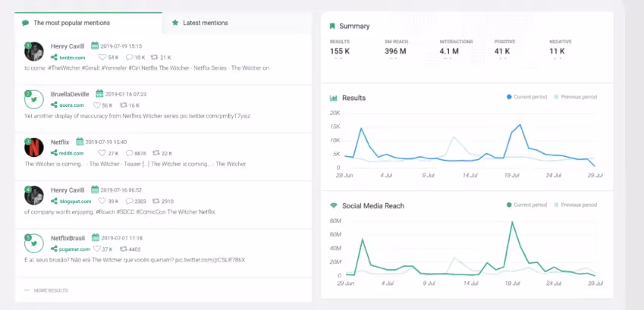Toggle Current period legend in Results chart

(x=526, y=97)
